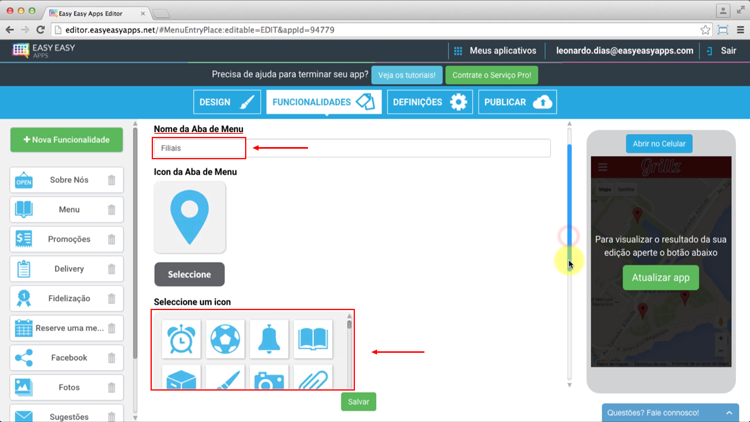Image resolution: width=750 pixels, height=422 pixels.
Task: Remove the Promoções item with trash icon
Action: point(111,240)
